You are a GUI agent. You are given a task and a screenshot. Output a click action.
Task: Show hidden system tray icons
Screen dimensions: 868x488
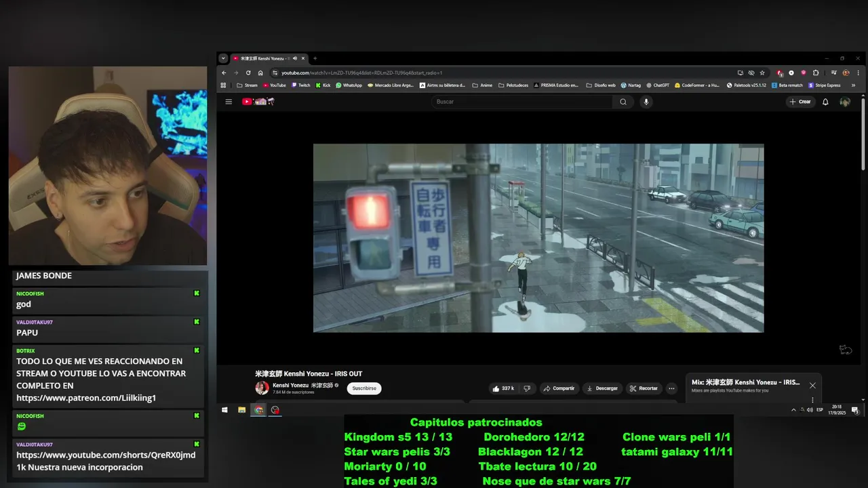(793, 410)
